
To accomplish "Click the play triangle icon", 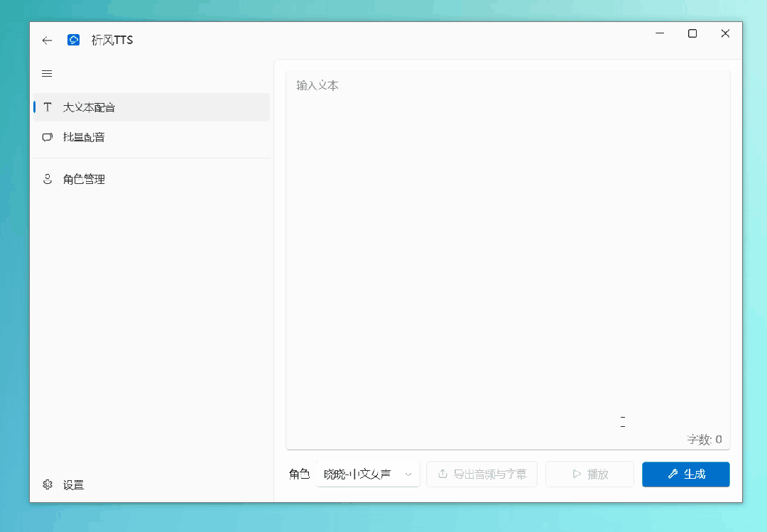I will pyautogui.click(x=576, y=474).
